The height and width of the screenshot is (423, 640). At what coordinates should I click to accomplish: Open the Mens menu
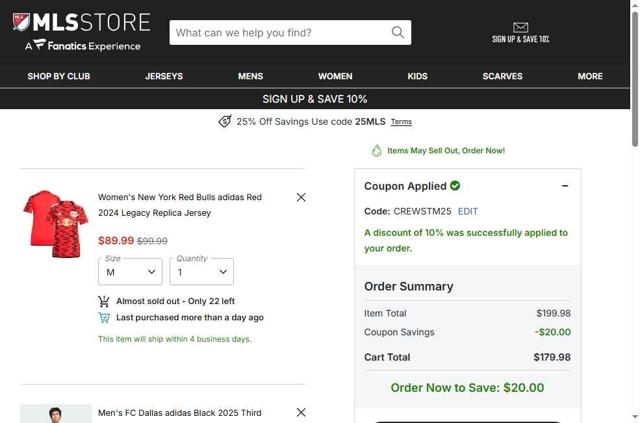point(251,76)
